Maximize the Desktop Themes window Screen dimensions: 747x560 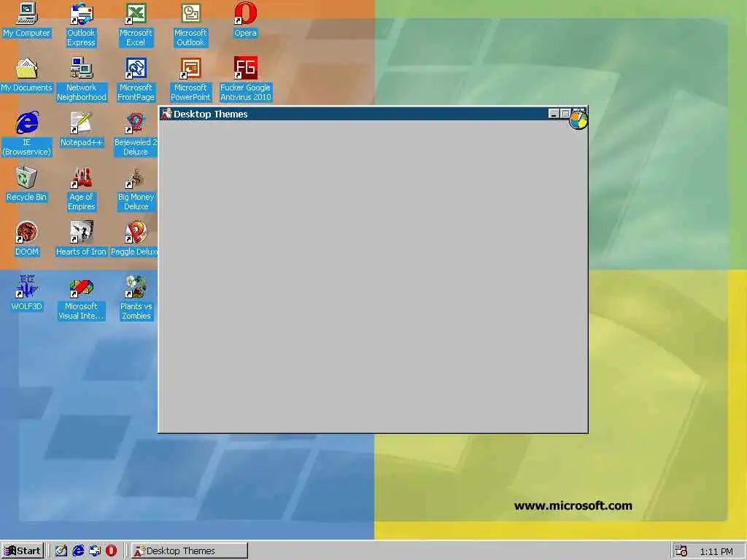[565, 114]
